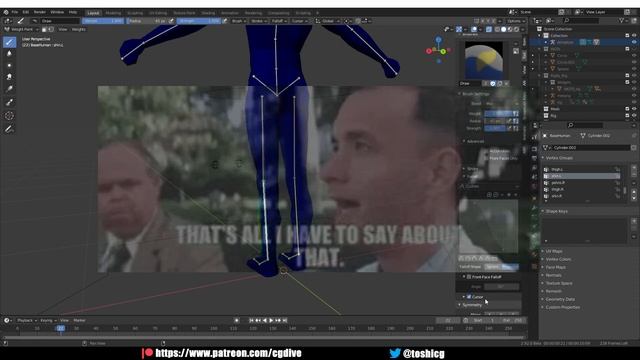
Task: Open the viewport overlays icon
Action: tap(474, 29)
